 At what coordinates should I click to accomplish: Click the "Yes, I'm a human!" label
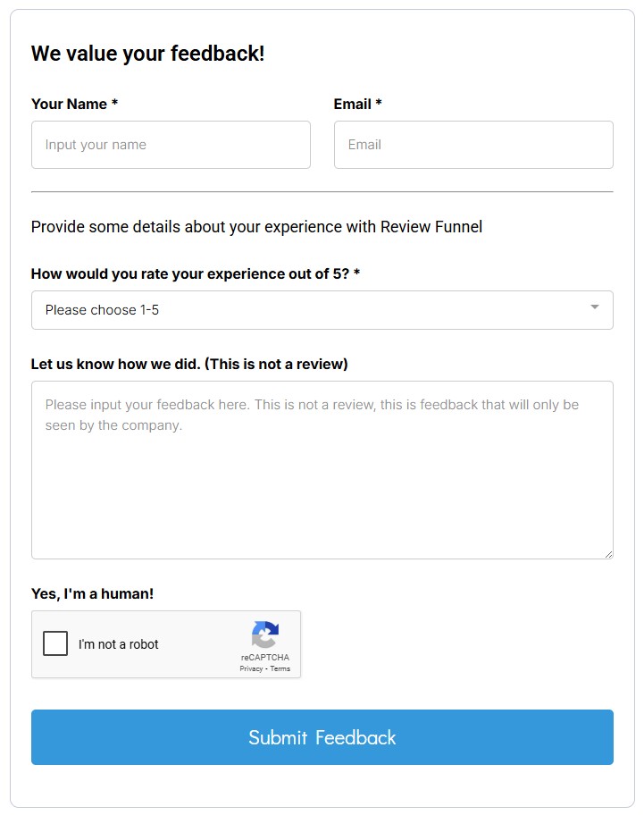point(92,593)
